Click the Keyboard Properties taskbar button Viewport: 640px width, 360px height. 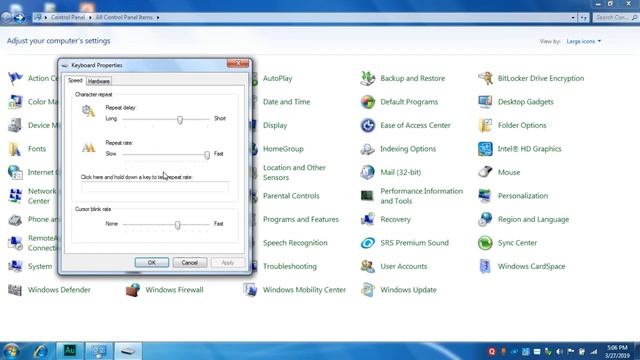129,351
